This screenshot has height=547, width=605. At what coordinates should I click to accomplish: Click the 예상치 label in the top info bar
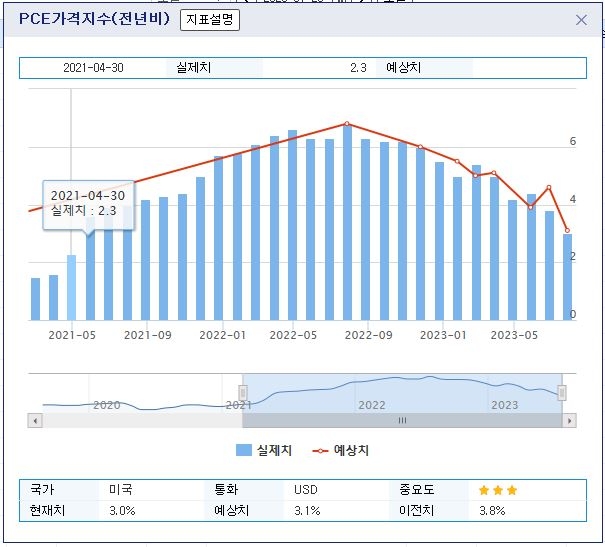coord(404,68)
